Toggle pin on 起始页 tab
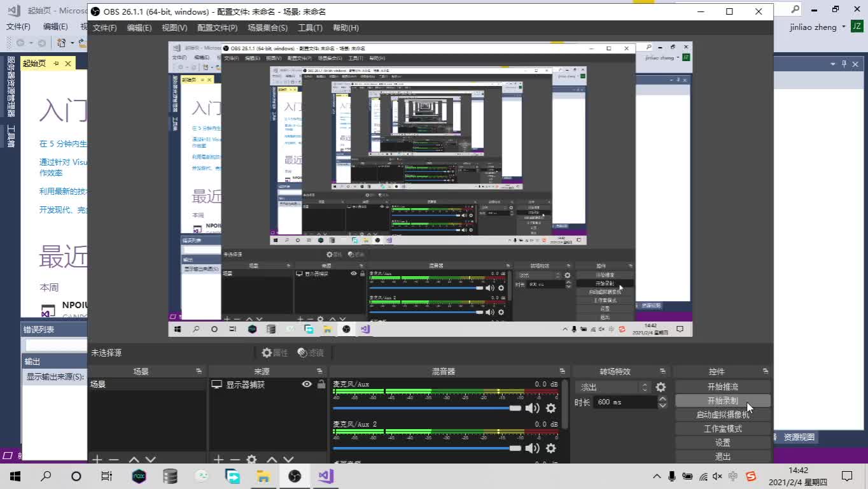 [x=56, y=63]
